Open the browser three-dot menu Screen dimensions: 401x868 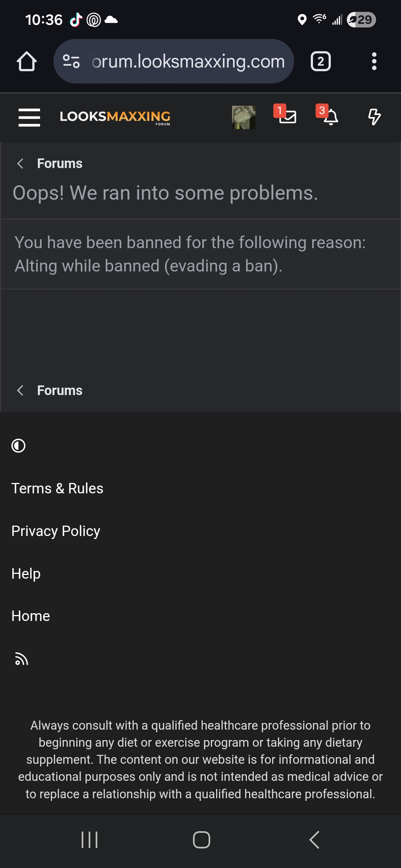(374, 61)
